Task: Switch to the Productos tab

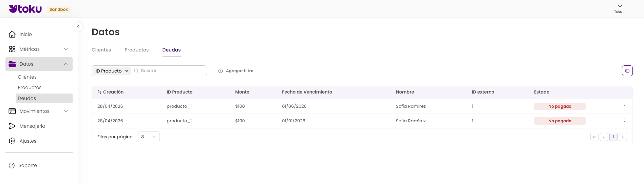Action: click(136, 50)
